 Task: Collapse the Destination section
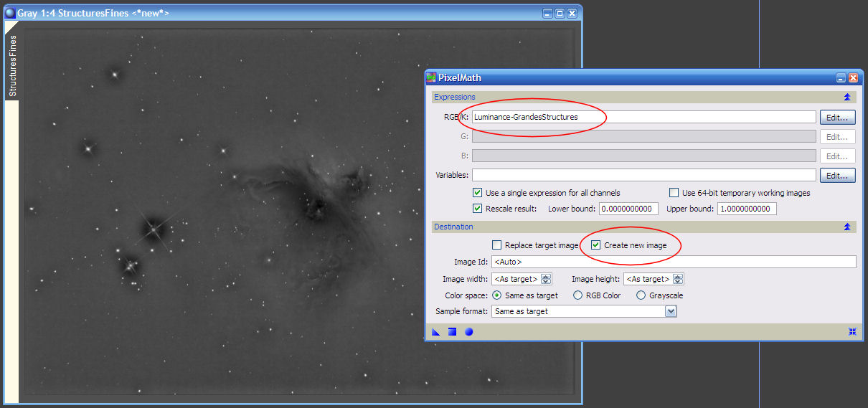pyautogui.click(x=847, y=227)
